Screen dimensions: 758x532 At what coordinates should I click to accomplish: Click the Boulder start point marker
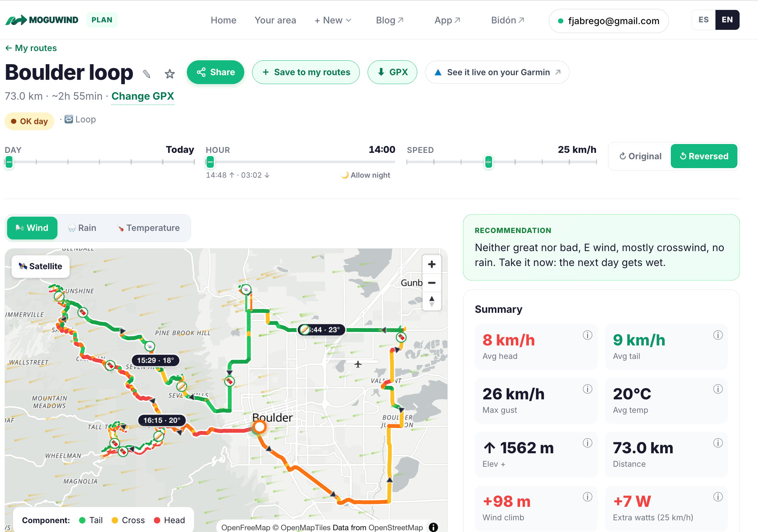click(x=260, y=427)
